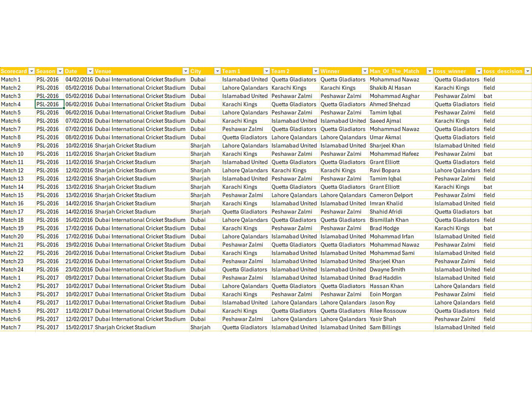Image resolution: width=532 pixels, height=399 pixels.
Task: Click the Shakib Al Hasan cell
Action: coord(401,88)
